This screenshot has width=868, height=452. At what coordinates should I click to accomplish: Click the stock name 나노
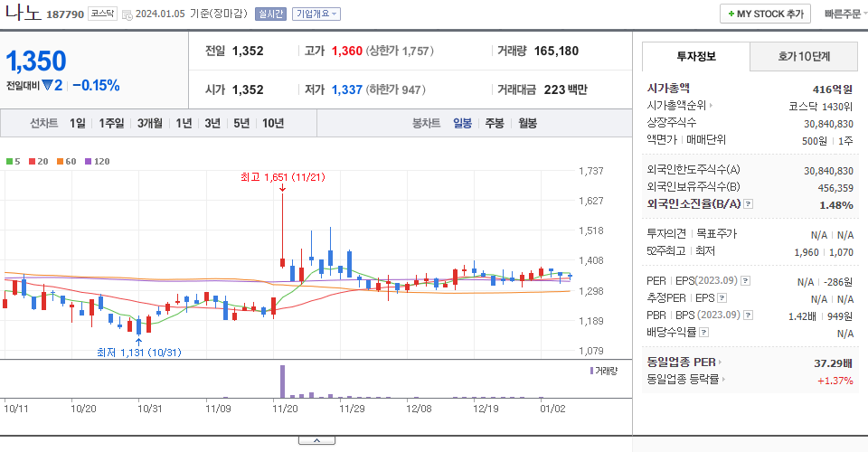[24, 12]
